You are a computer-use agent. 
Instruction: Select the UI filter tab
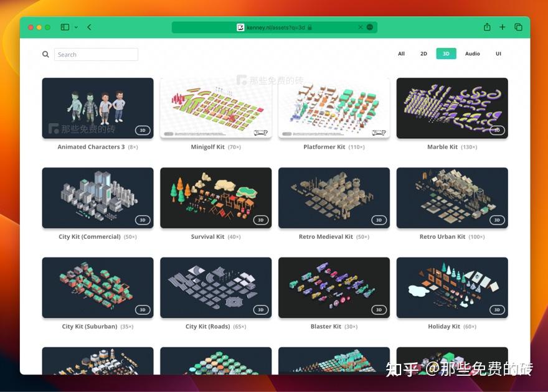coord(498,54)
